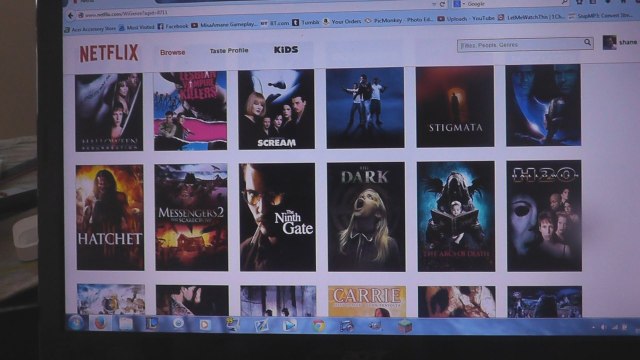Open the shane profile avatar

[609, 42]
